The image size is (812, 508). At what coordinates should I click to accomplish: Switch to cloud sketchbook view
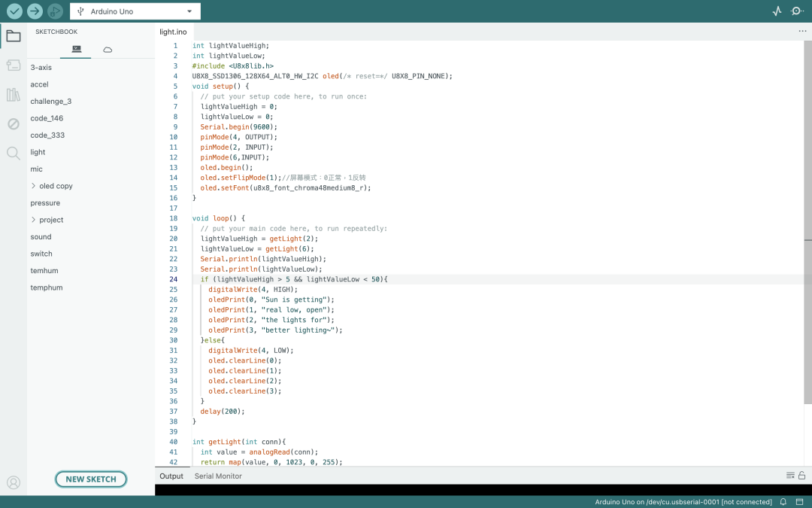(x=108, y=50)
